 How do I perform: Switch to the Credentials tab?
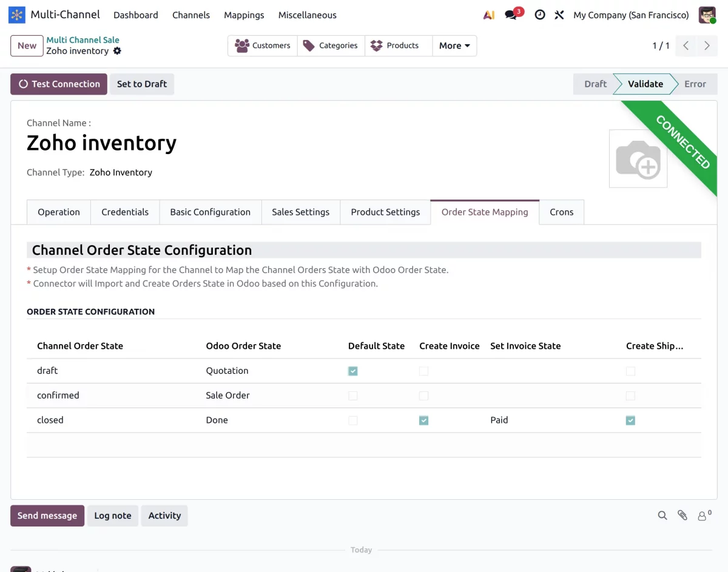click(125, 212)
